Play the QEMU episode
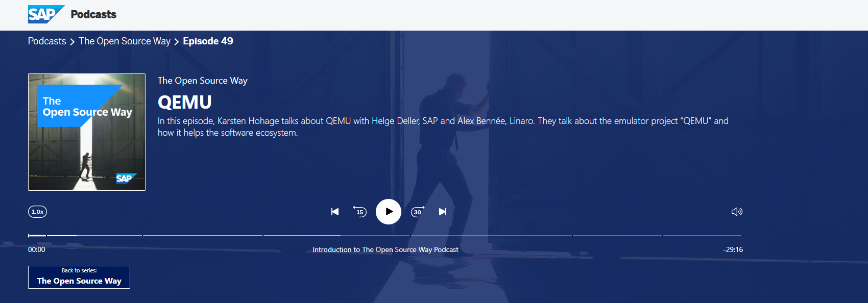The image size is (868, 303). point(389,212)
